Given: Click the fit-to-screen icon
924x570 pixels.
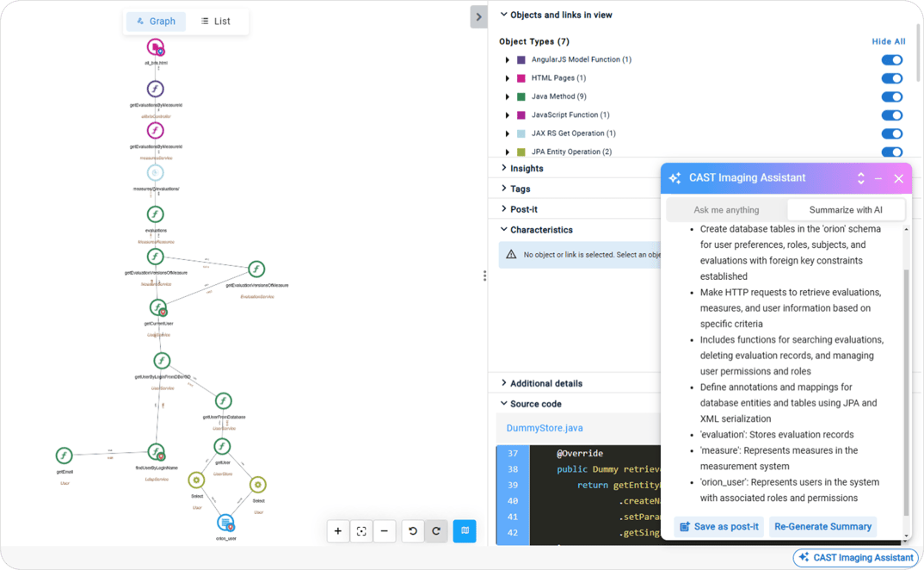Looking at the screenshot, I should click(361, 531).
